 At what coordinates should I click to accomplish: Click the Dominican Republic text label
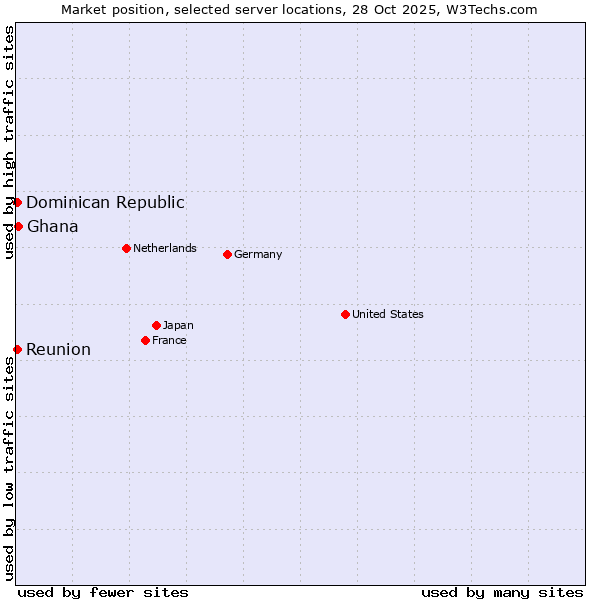[105, 202]
